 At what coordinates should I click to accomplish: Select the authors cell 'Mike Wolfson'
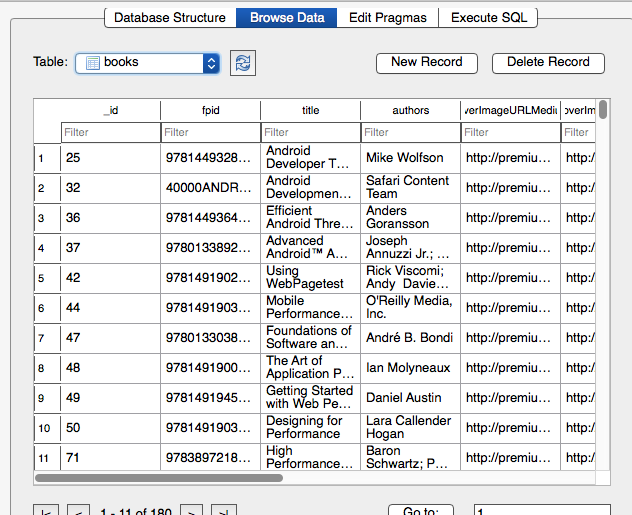[x=410, y=158]
